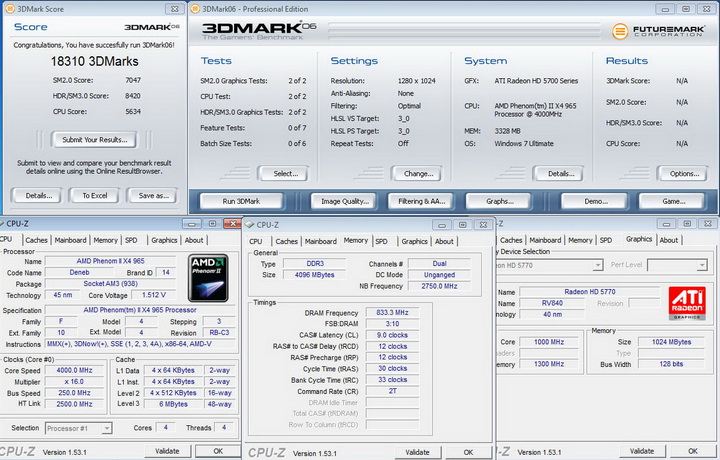Click the Bus Width 128 bits value
This screenshot has width=720, height=460.
point(671,364)
